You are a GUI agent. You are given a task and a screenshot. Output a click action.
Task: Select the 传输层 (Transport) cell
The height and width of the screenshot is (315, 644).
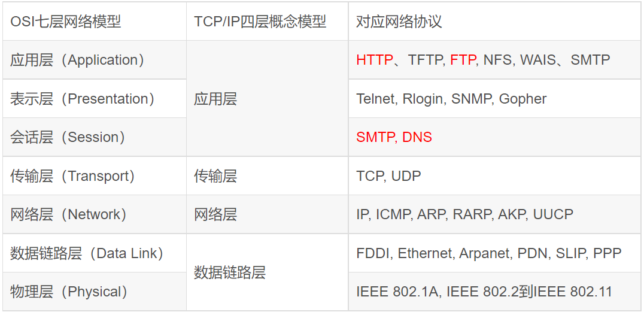pos(95,176)
